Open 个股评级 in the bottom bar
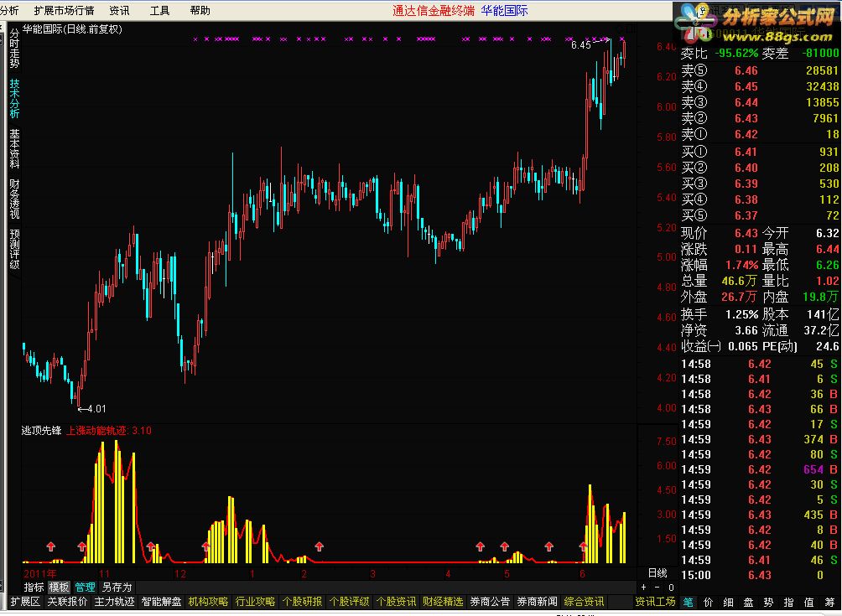842x616 pixels. point(349,602)
